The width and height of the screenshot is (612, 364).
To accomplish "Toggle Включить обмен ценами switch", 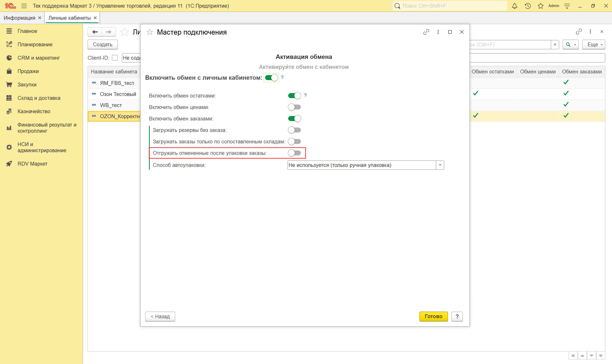I will point(294,107).
